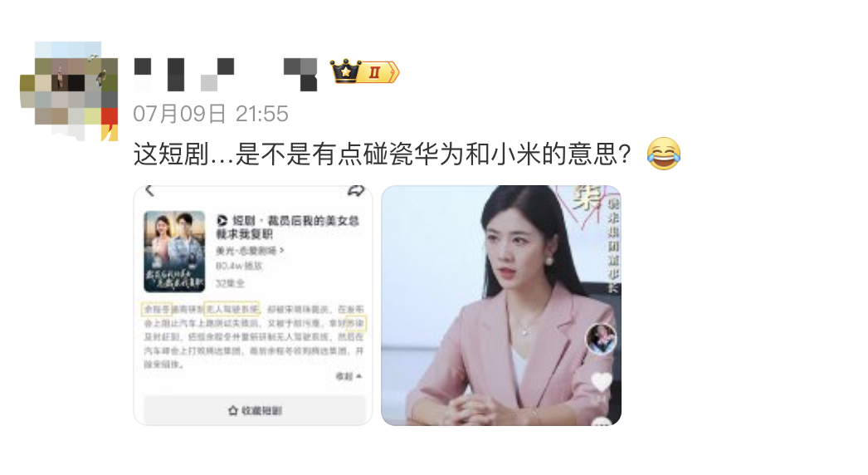Open the woman in pink blazer image
The width and height of the screenshot is (868, 475).
tap(501, 306)
